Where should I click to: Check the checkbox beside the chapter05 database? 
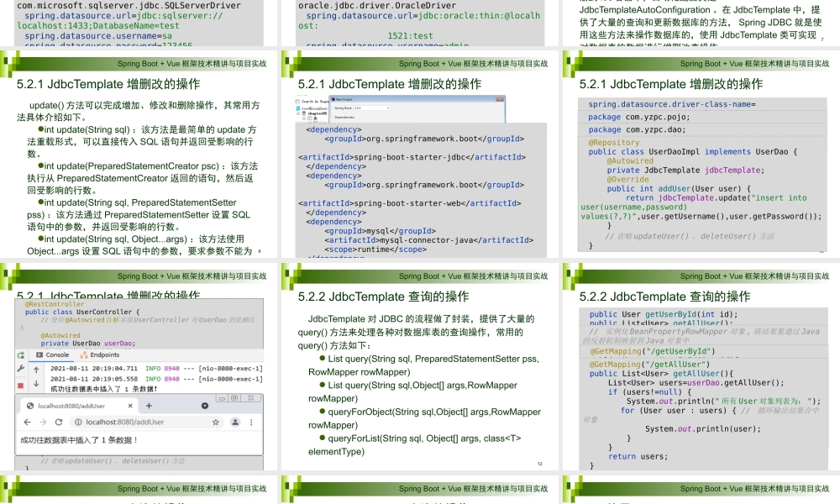tap(298, 113)
